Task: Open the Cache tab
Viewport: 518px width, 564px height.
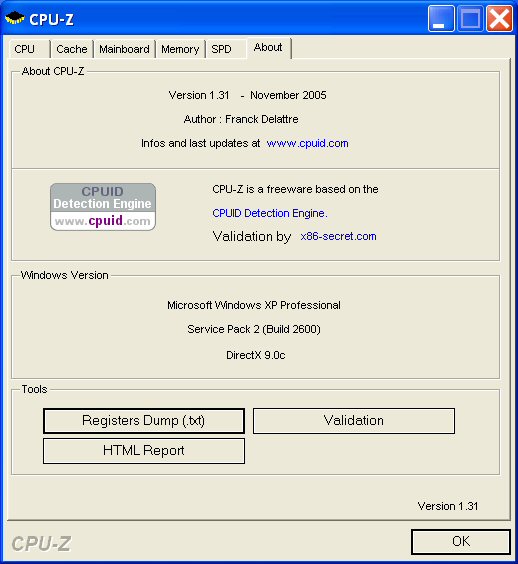Action: [x=72, y=49]
